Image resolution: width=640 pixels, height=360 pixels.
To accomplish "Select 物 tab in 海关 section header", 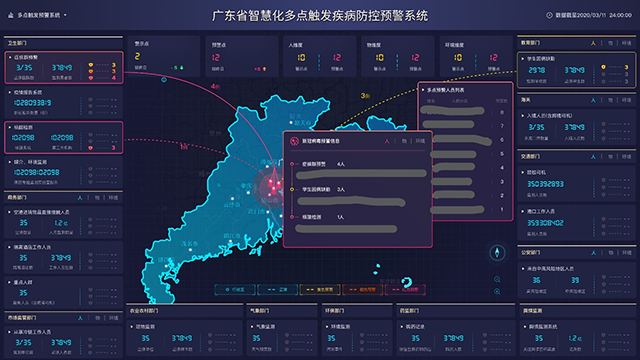I will (x=610, y=100).
